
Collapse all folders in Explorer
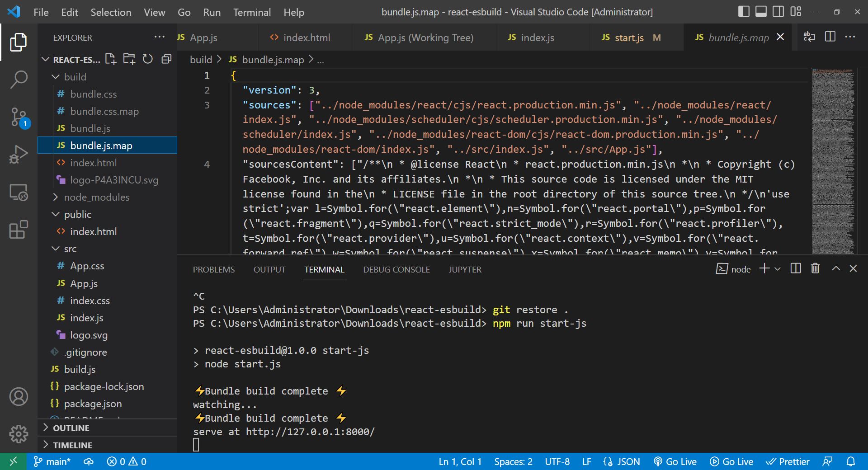(x=166, y=59)
